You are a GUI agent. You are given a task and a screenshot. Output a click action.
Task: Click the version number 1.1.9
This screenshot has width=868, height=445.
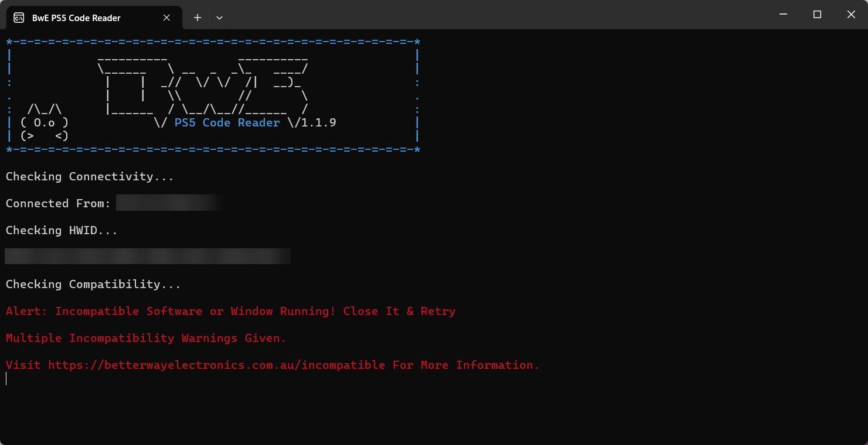pos(319,123)
